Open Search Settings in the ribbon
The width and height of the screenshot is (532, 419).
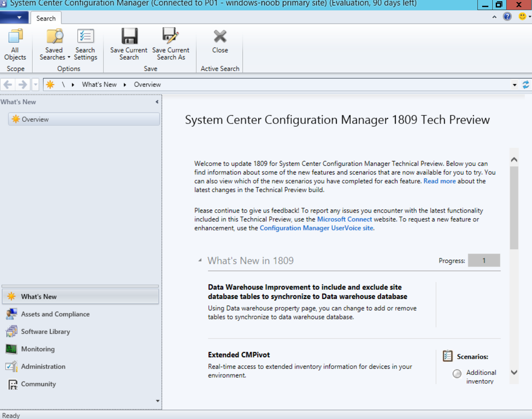point(85,45)
